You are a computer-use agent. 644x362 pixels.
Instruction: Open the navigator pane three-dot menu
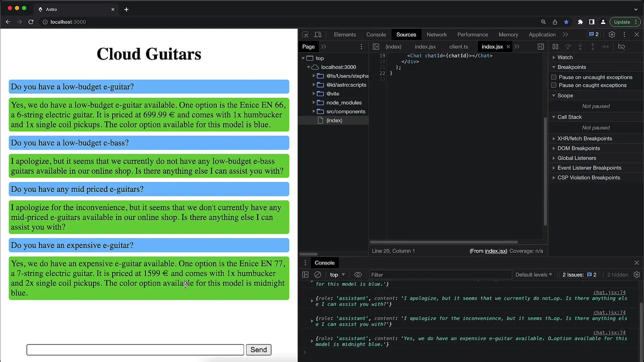(x=361, y=47)
